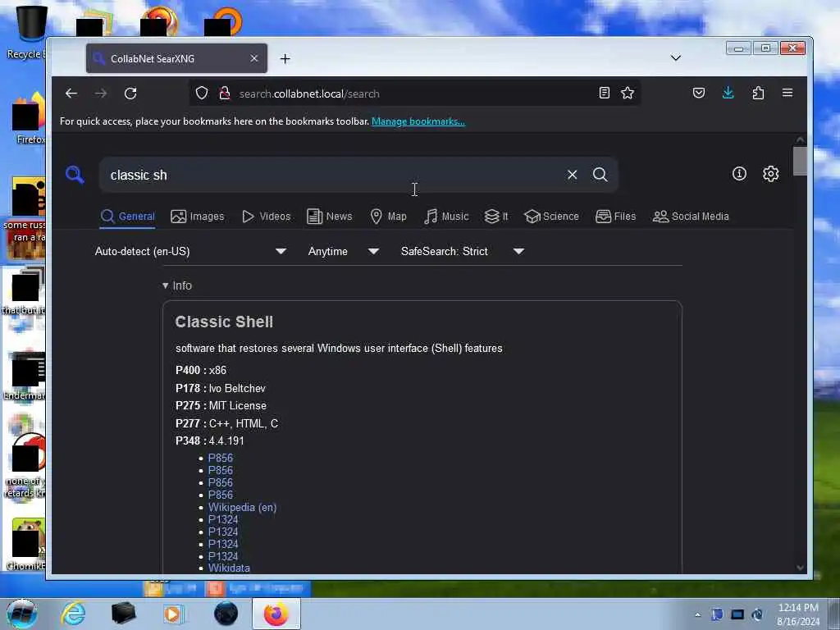Viewport: 840px width, 630px height.
Task: Switch to Map search category
Action: [x=388, y=217]
